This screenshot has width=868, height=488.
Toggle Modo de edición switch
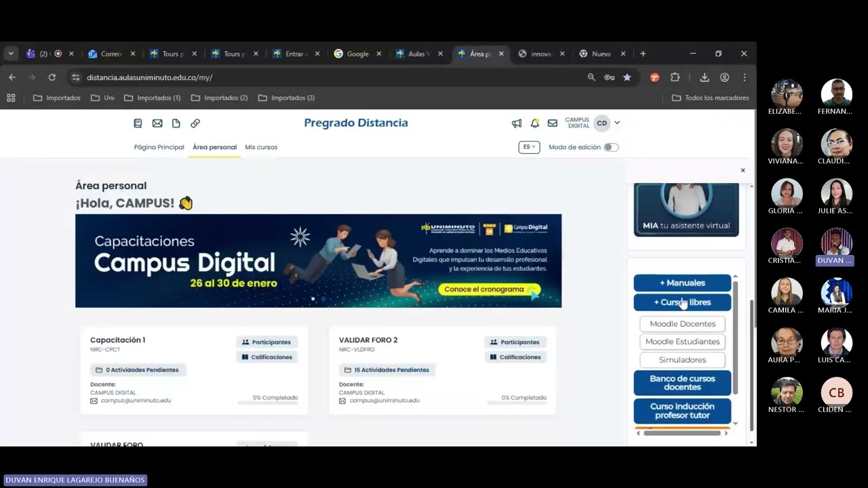coord(611,147)
